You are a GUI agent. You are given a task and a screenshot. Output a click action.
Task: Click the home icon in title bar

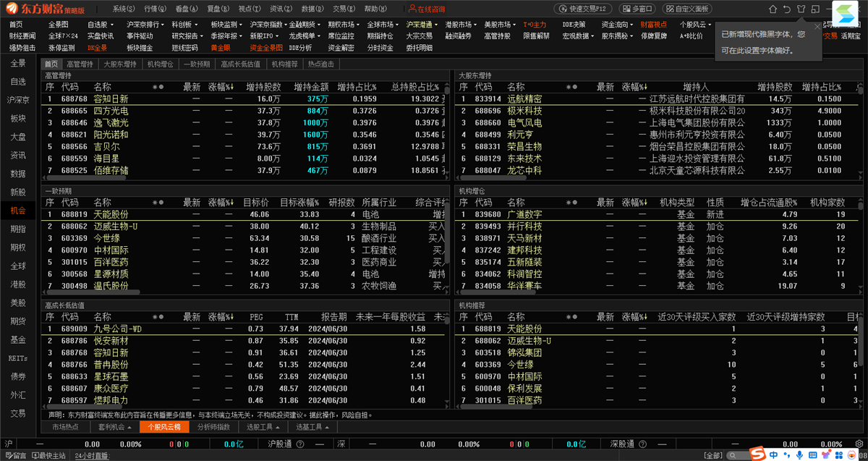[x=773, y=9]
